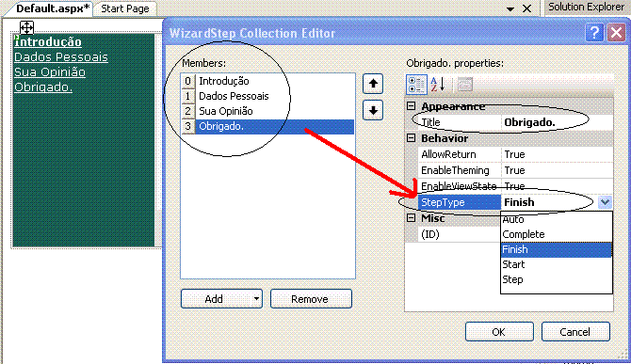Click the Add button
Image resolution: width=631 pixels, height=364 pixels.
point(214,299)
